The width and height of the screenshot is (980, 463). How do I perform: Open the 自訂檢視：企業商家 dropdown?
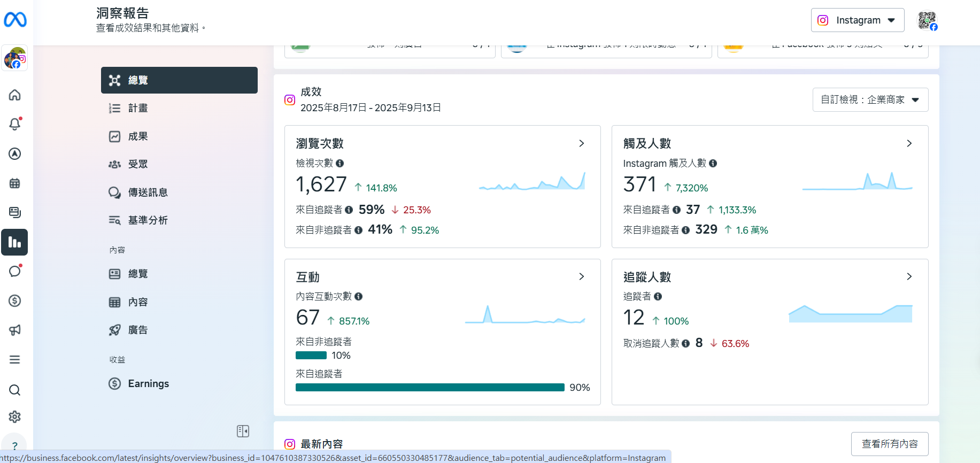[x=870, y=100]
